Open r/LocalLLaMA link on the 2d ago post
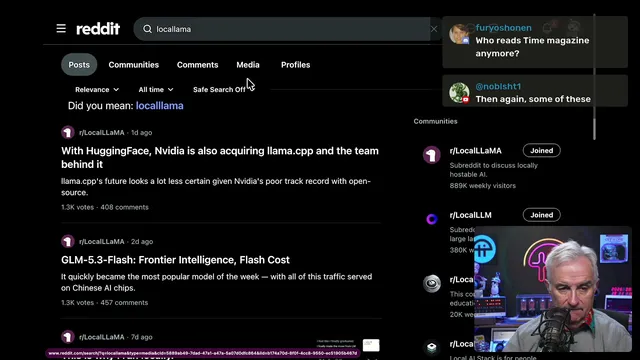The height and width of the screenshot is (360, 640). (x=102, y=242)
